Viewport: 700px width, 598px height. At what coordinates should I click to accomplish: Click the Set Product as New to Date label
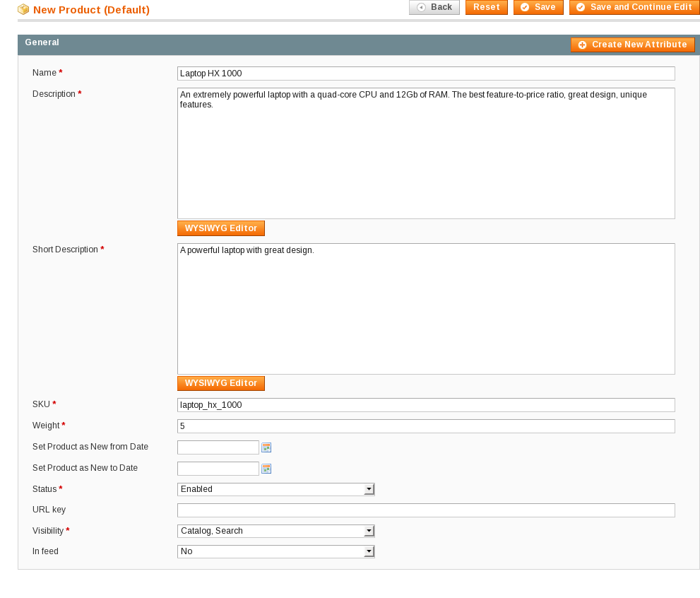point(85,468)
